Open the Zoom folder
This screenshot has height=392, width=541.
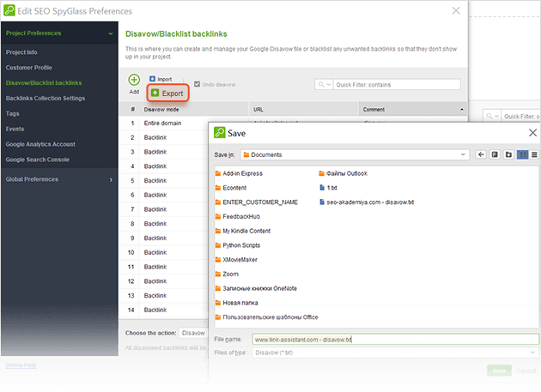click(x=229, y=274)
